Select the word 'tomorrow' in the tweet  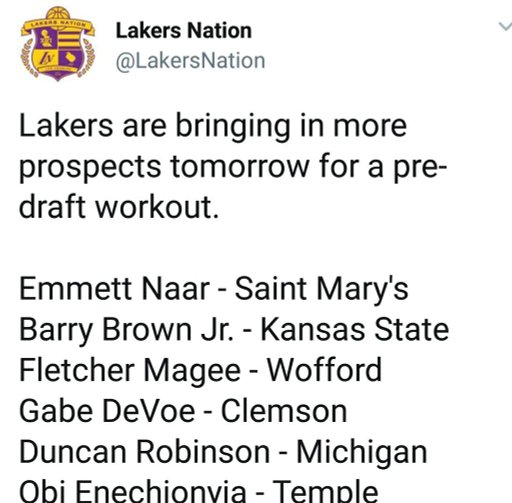point(240,167)
